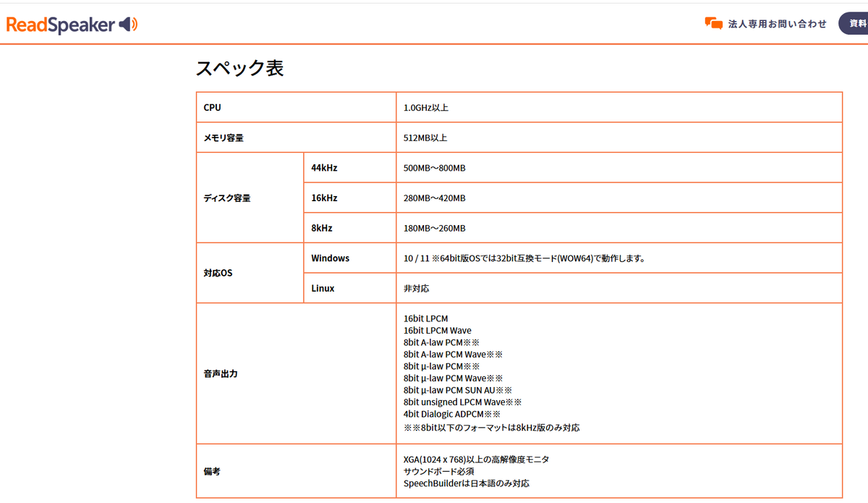Viewport: 868px width, 503px height.
Task: Select the CPU row label
Action: click(x=212, y=108)
